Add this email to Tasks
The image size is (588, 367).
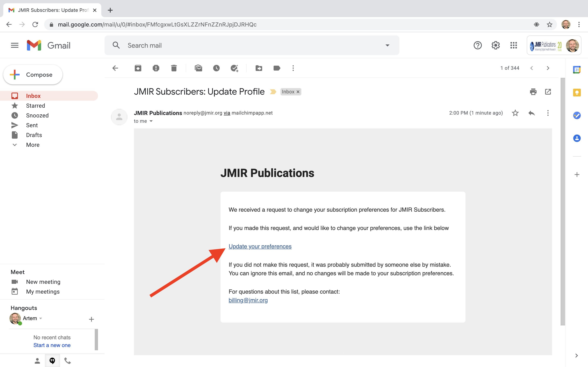point(234,68)
